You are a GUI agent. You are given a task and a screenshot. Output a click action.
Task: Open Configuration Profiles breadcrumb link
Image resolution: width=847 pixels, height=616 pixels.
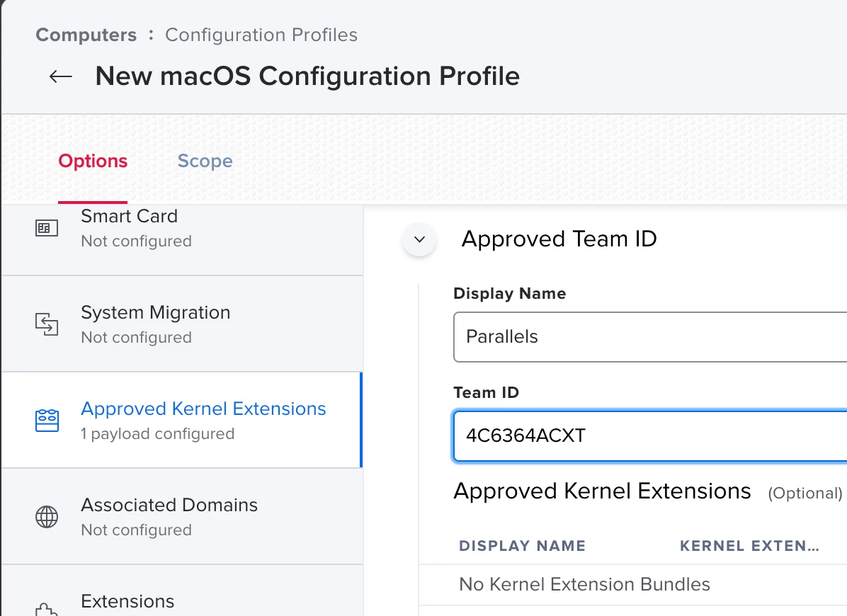pyautogui.click(x=261, y=35)
